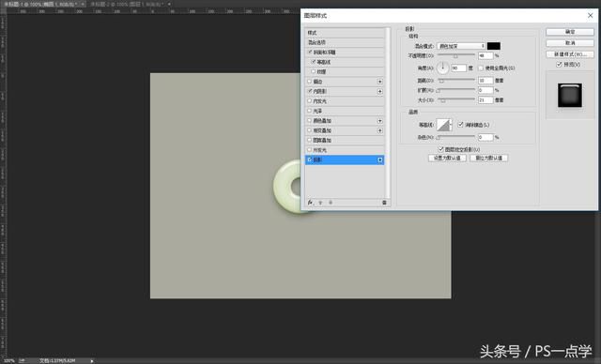This screenshot has height=364, width=601.
Task: Click the fx effects icon at dialog bottom
Action: tap(310, 203)
